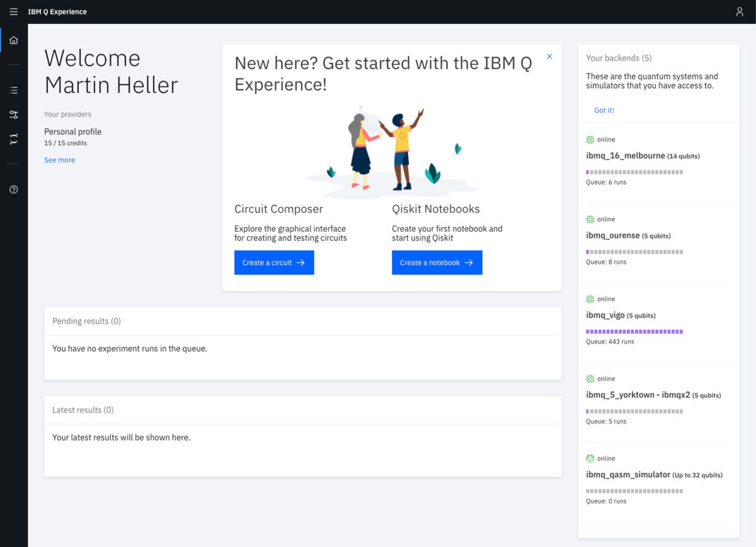
Task: Click the ibmq_16_melbourne chip status icon
Action: pos(590,140)
